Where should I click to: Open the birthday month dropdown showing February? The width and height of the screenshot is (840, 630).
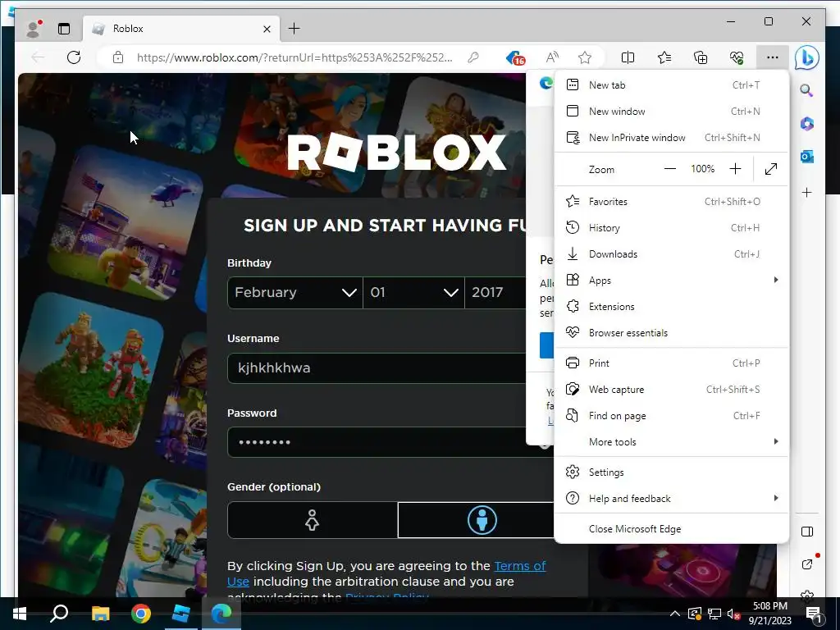point(295,293)
